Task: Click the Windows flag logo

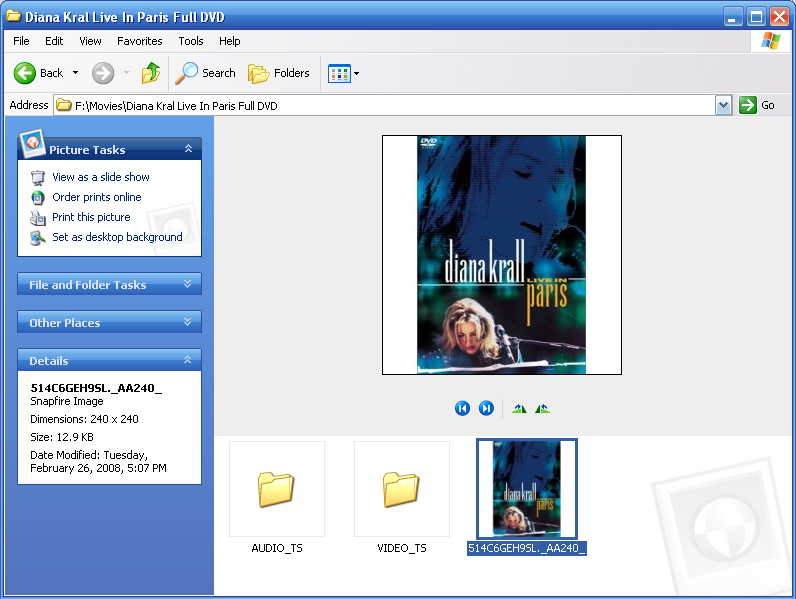Action: click(771, 41)
